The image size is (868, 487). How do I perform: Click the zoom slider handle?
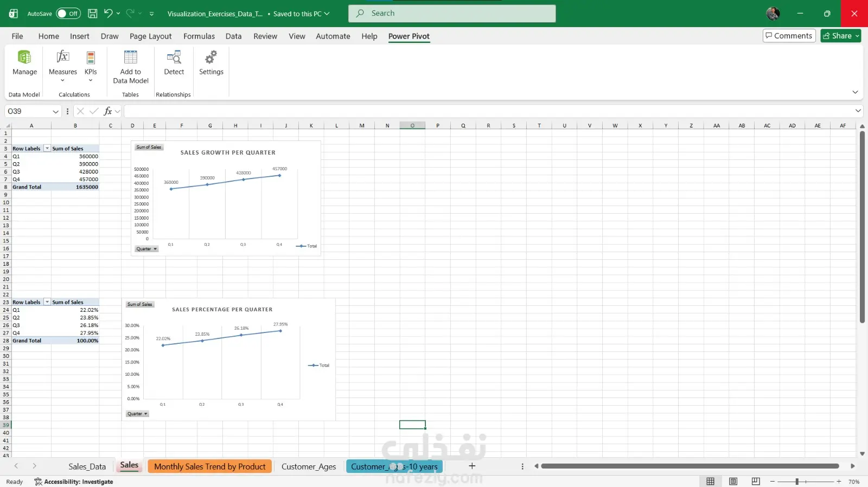click(797, 482)
